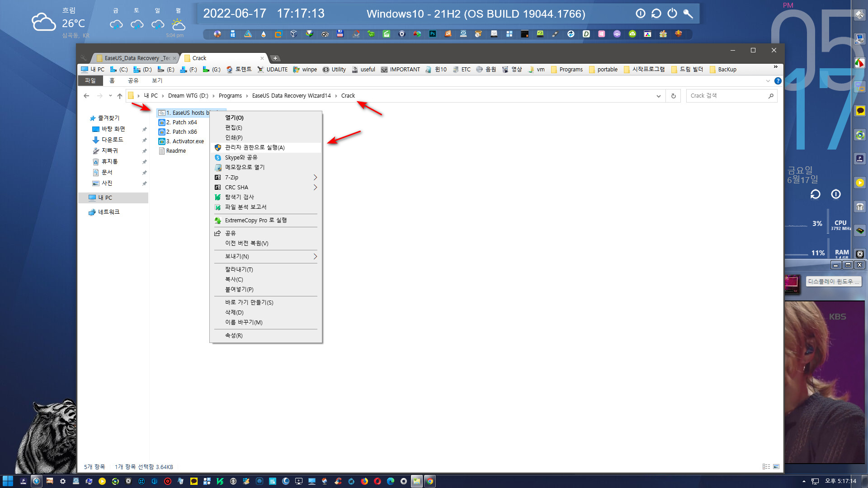Open the BacKup folder bookmark

723,70
